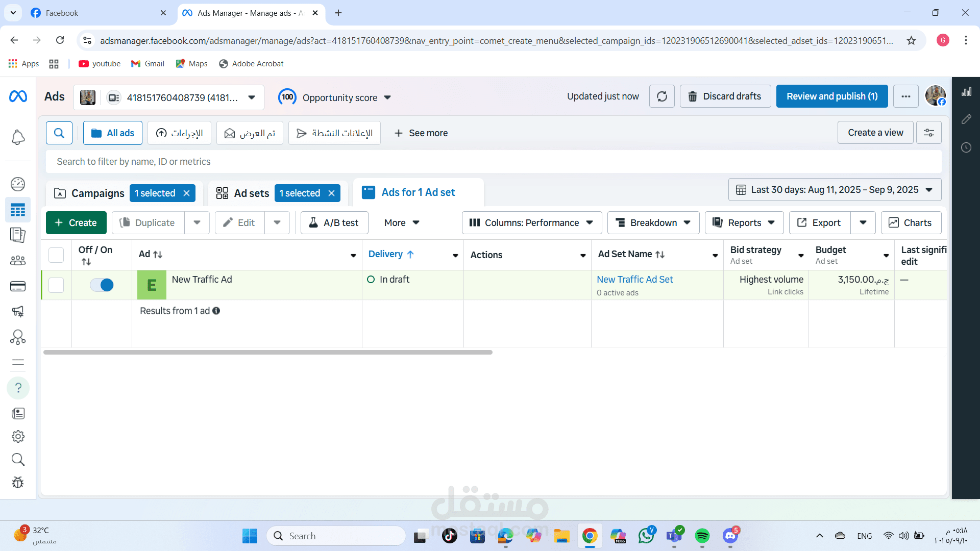Viewport: 980px width, 551px height.
Task: Check the New Traffic Ad row checkbox
Action: point(56,285)
